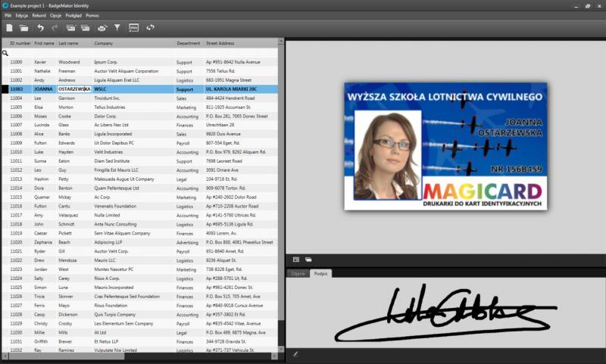Open the Plik menu

pos(8,15)
